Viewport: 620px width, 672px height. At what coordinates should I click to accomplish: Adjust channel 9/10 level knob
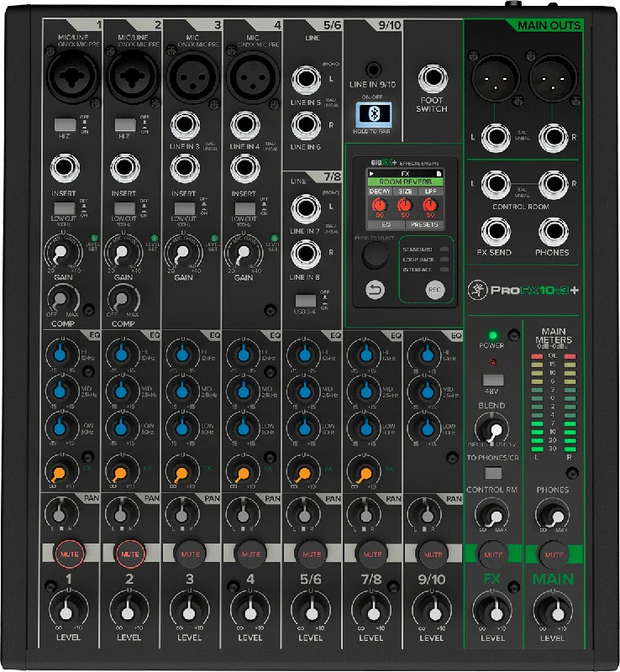pos(432,612)
